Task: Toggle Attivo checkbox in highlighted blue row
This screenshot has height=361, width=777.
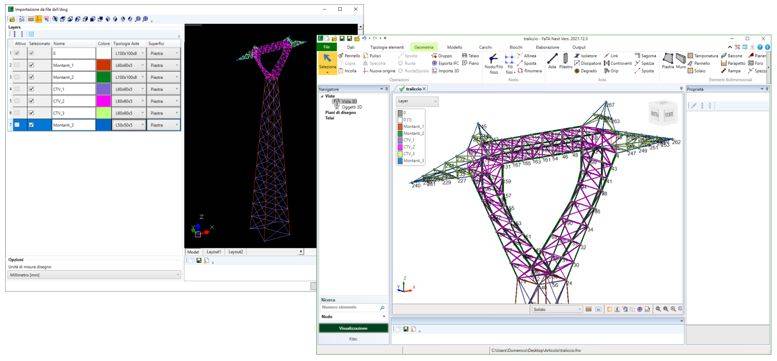Action: point(17,125)
